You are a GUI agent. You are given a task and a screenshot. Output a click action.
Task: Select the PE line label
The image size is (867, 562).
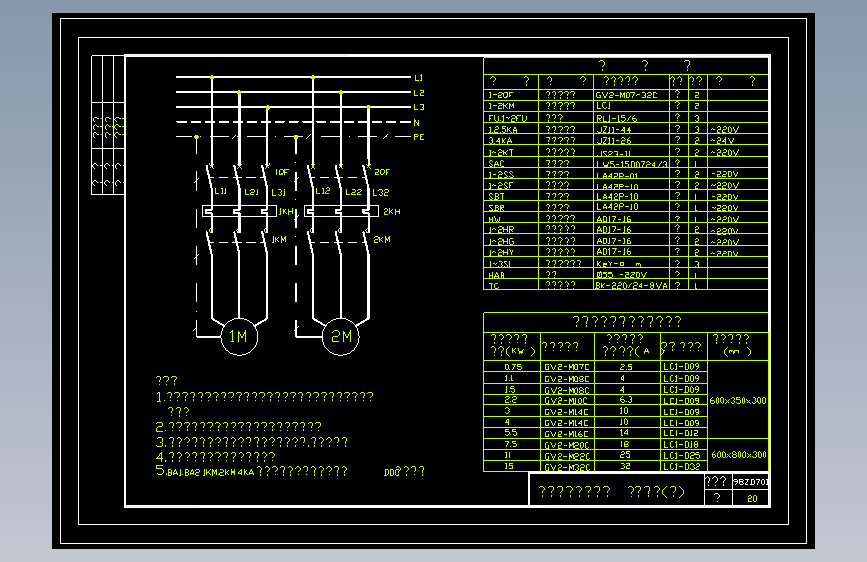[419, 137]
